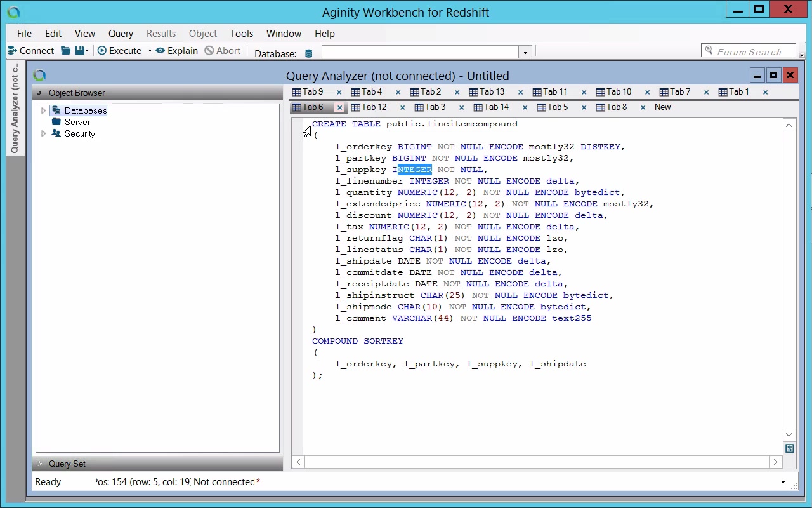Open the Tools menu

[241, 34]
